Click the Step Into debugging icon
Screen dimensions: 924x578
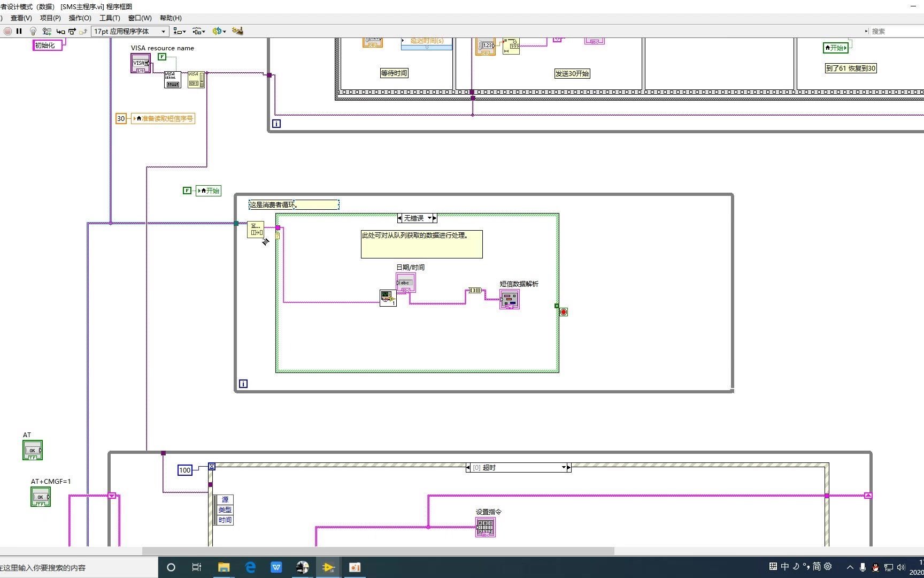pyautogui.click(x=60, y=31)
